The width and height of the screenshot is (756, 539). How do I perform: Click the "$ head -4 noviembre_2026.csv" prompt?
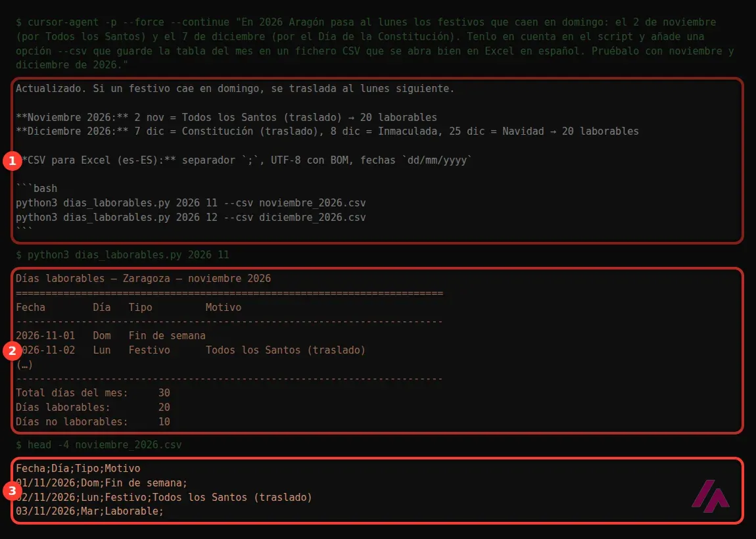point(99,445)
